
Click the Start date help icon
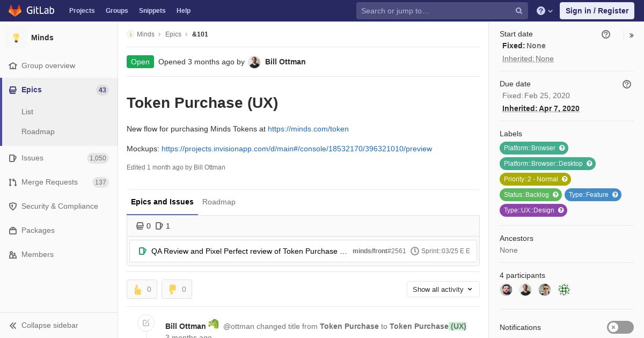point(606,34)
